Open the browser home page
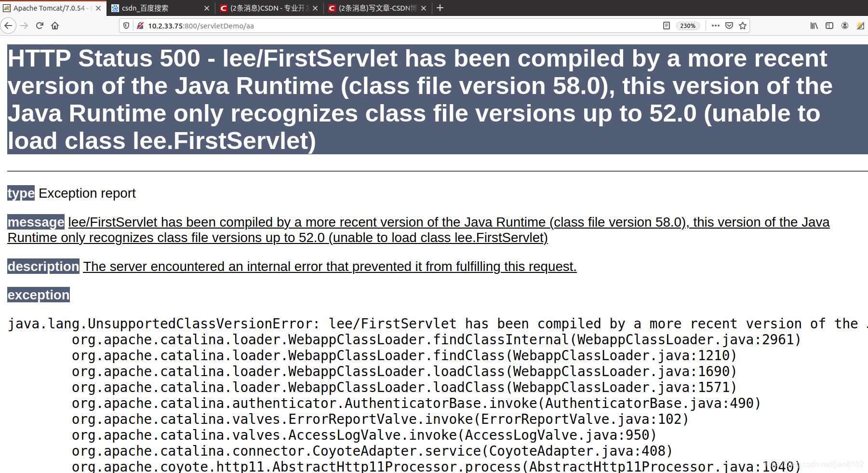The width and height of the screenshot is (868, 473). click(55, 26)
